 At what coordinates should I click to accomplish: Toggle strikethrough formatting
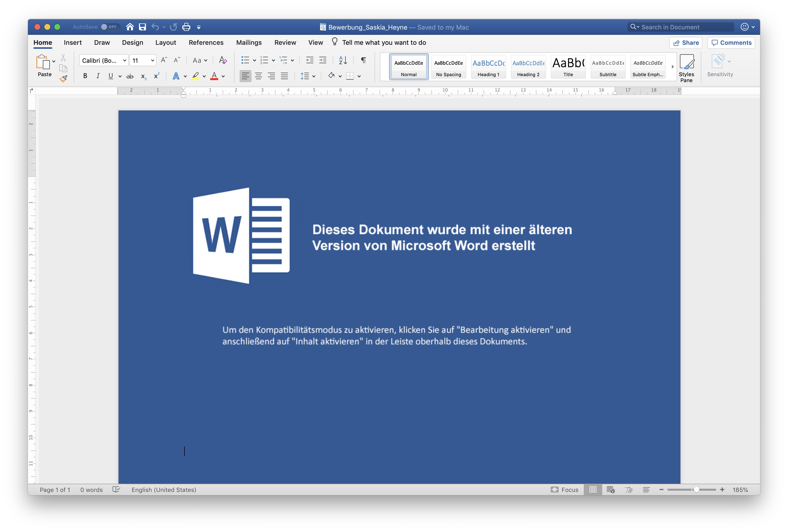[130, 76]
